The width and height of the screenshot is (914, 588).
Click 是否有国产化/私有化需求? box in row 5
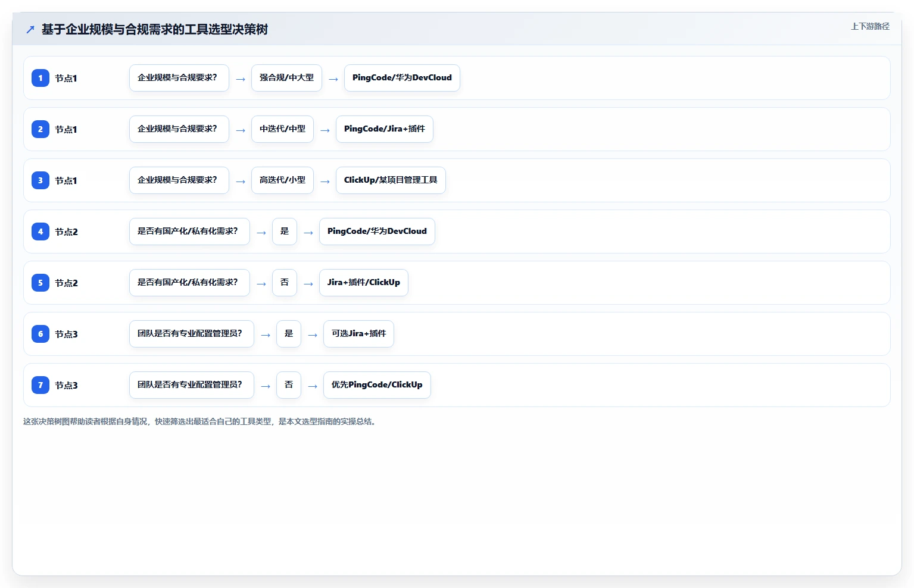pos(189,283)
